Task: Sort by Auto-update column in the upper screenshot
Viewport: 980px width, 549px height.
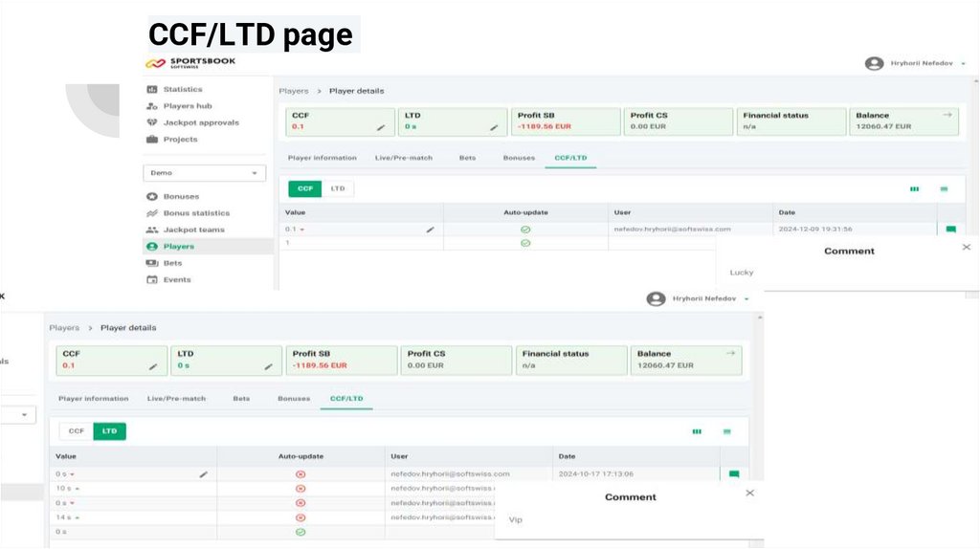Action: click(x=525, y=213)
